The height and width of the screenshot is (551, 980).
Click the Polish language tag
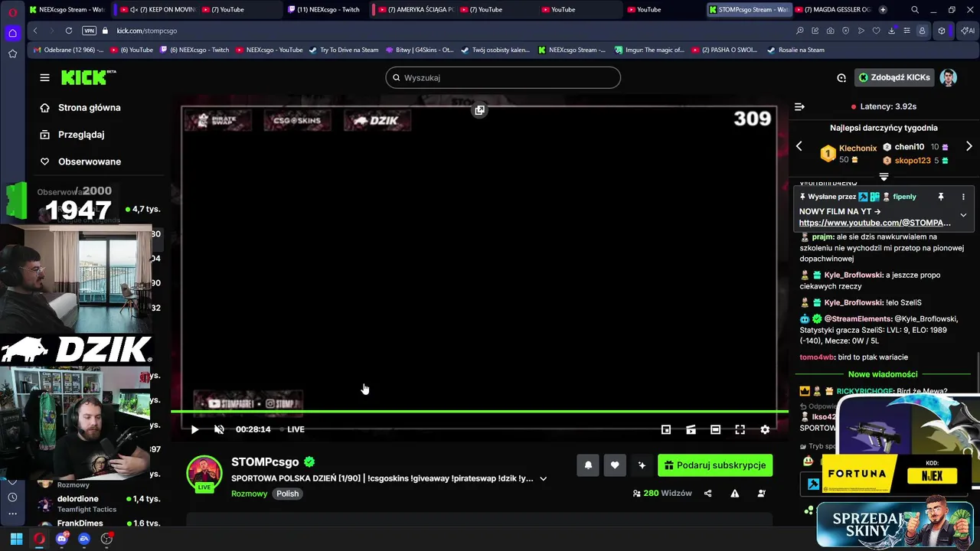[288, 494]
